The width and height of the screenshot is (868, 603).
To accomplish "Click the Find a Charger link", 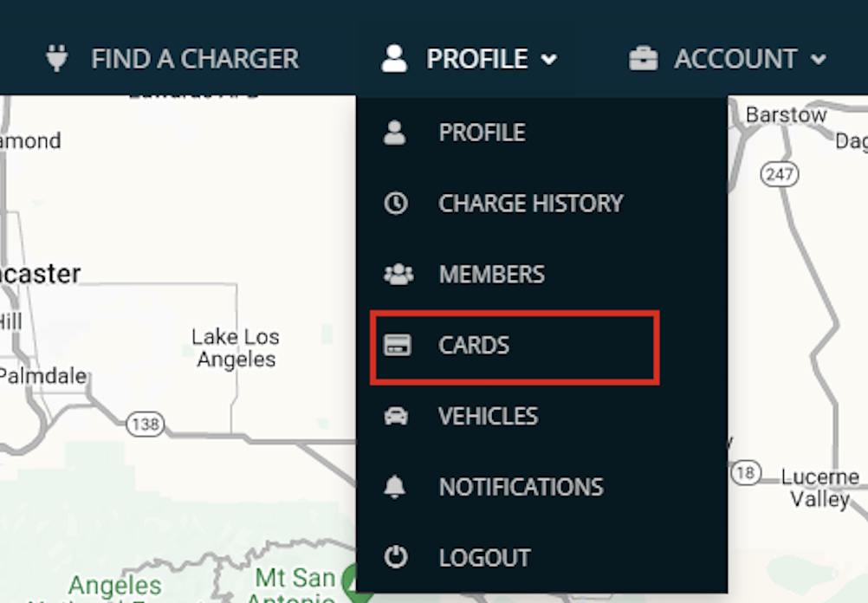I will click(x=194, y=59).
